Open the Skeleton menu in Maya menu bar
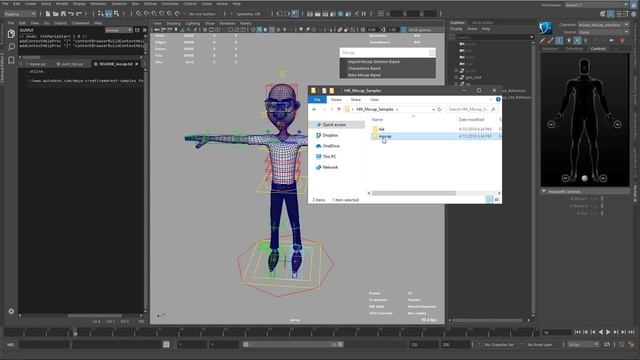The width and height of the screenshot is (640, 360). 119,4
